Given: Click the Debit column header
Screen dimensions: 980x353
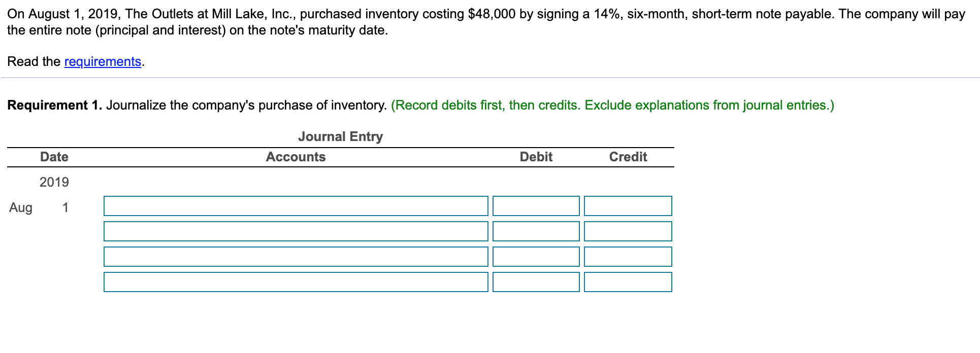Looking at the screenshot, I should click(x=535, y=157).
